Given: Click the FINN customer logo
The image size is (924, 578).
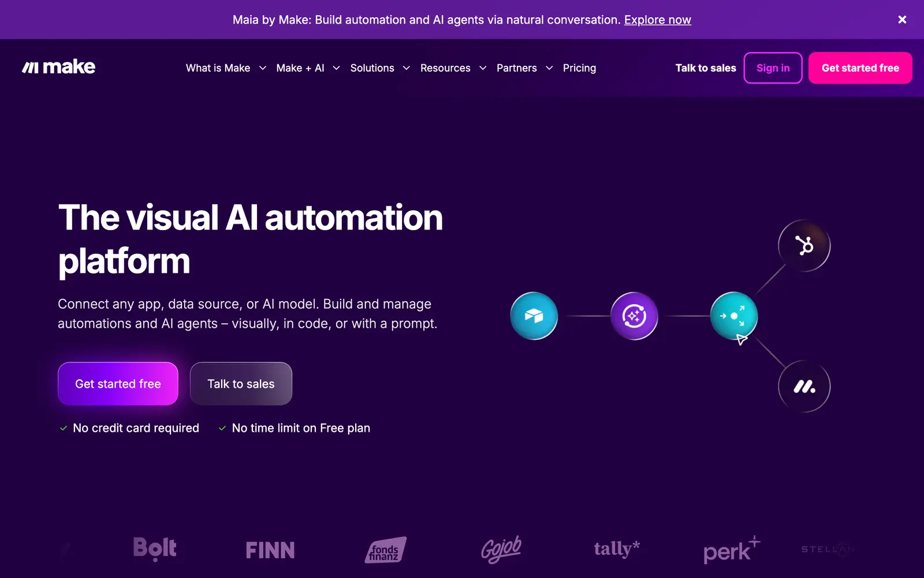Looking at the screenshot, I should click(270, 550).
